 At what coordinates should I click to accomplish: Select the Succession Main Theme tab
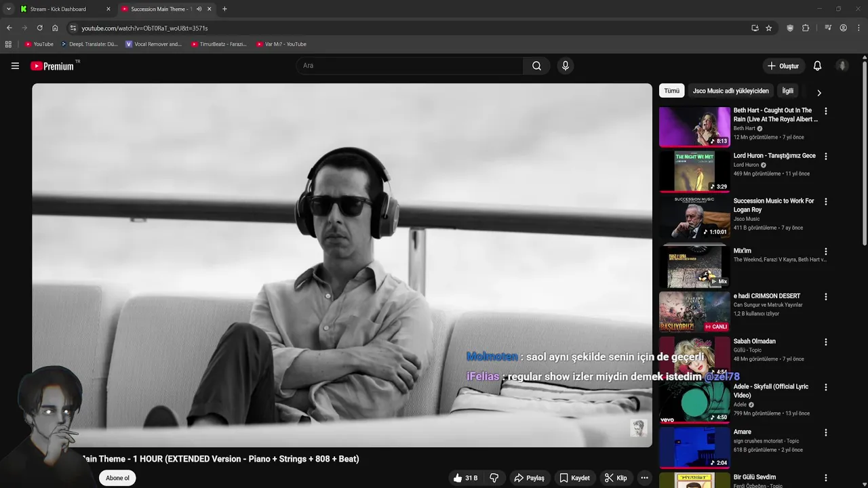(166, 9)
